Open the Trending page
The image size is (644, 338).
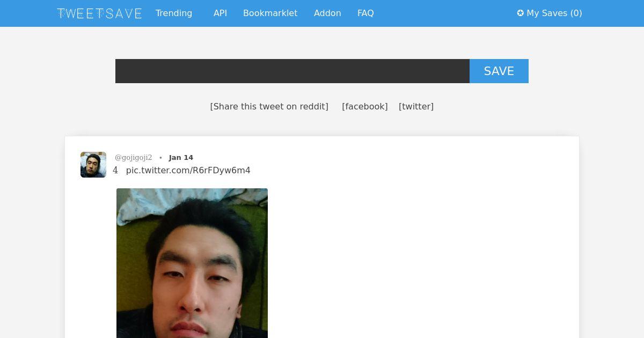click(x=174, y=13)
